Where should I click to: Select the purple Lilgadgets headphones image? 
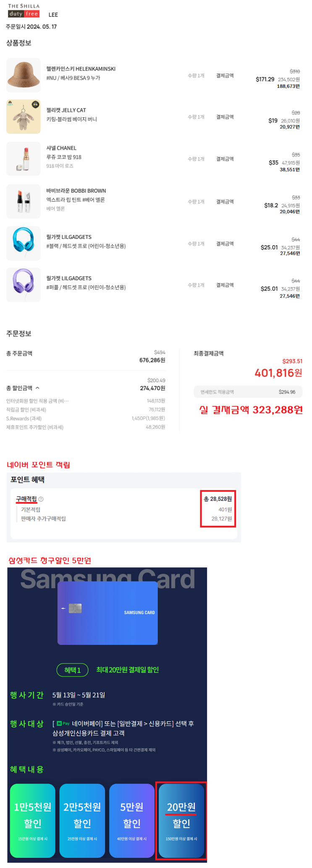pos(24,285)
